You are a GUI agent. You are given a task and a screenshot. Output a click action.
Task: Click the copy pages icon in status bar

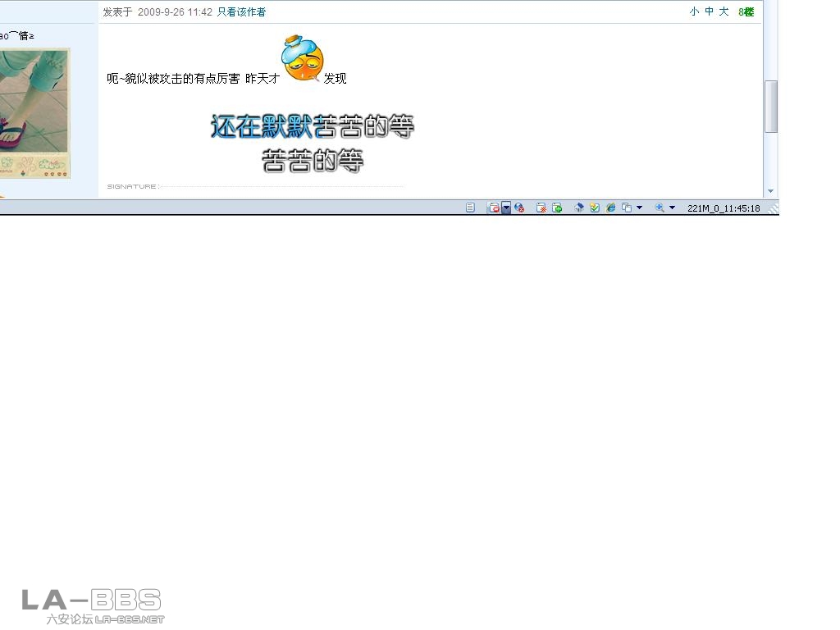point(627,208)
